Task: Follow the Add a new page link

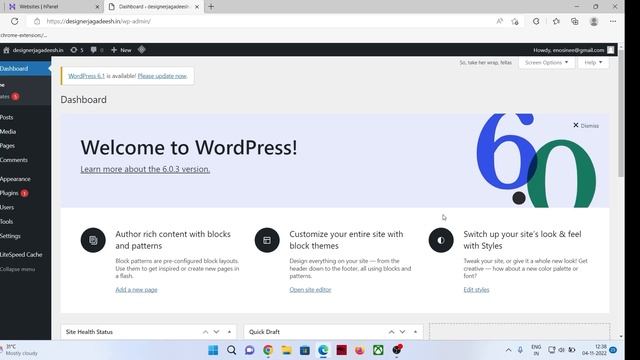Action: point(136,289)
